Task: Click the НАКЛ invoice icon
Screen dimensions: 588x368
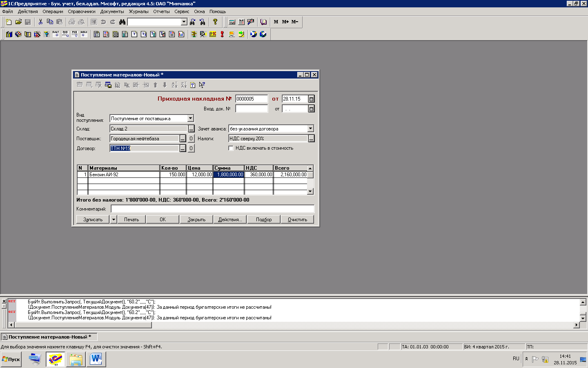Action: tap(84, 34)
